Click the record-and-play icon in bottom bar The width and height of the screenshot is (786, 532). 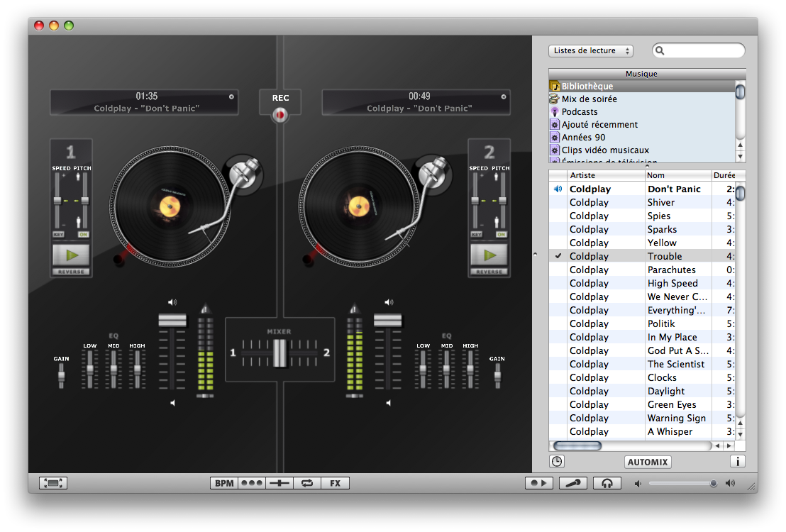539,483
